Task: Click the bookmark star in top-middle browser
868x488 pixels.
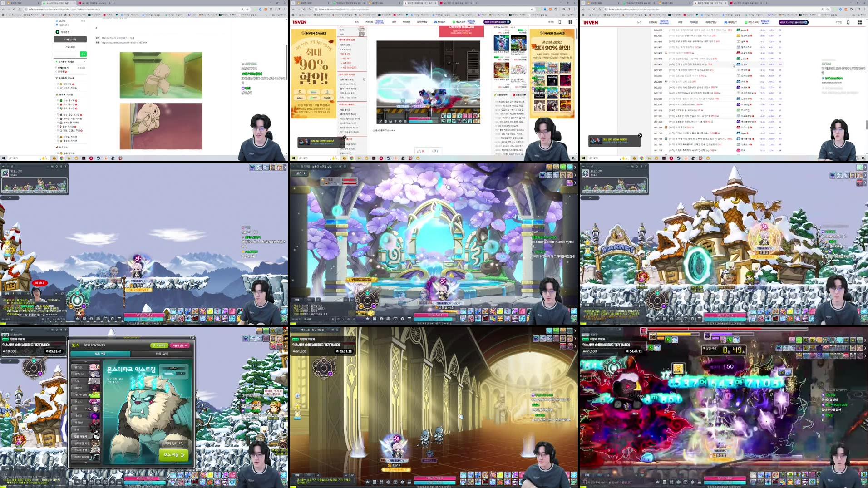Action: click(532, 9)
